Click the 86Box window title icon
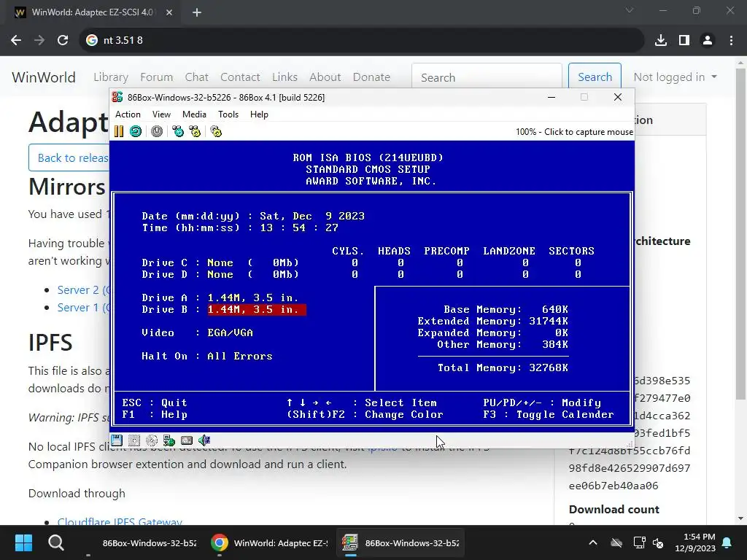747x560 pixels. coord(117,97)
